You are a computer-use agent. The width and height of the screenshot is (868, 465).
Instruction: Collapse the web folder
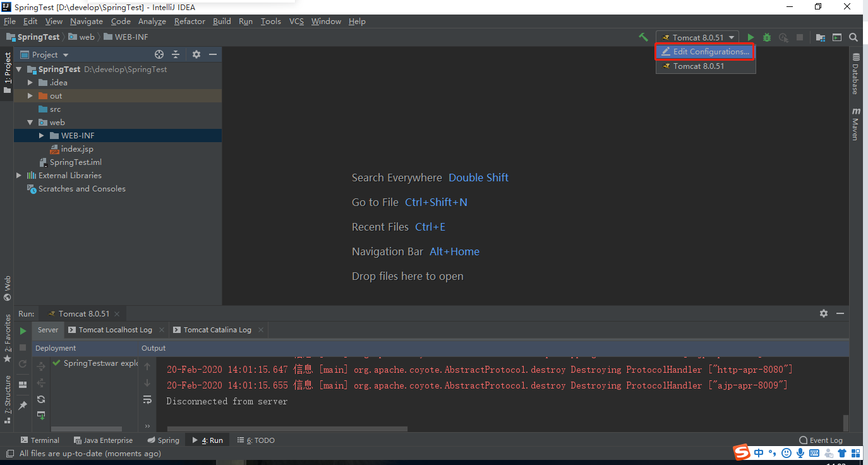(x=30, y=122)
